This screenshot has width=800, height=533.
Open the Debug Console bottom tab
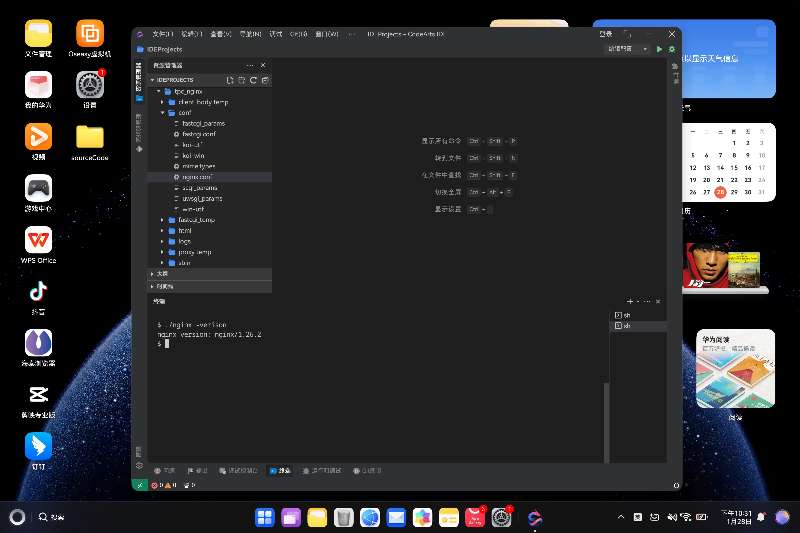[238, 471]
